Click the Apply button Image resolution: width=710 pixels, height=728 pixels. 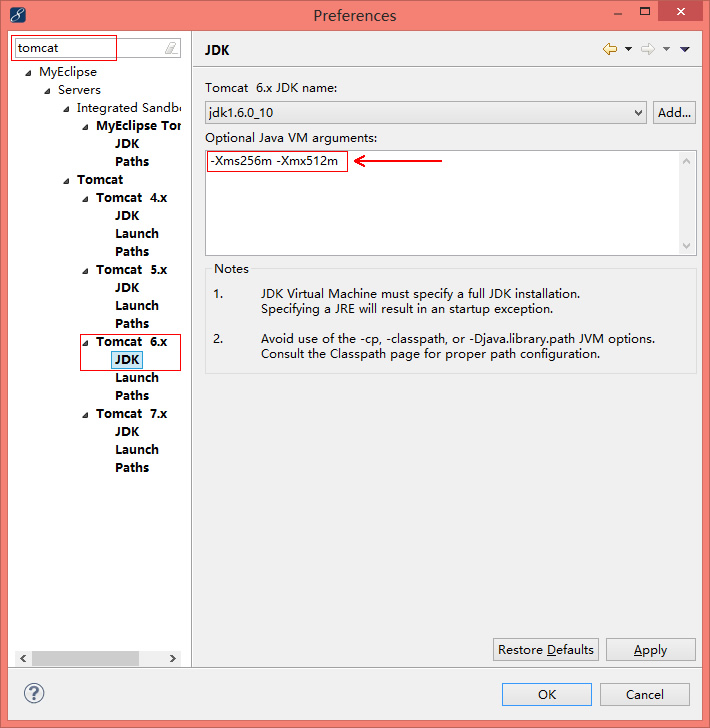pos(651,650)
